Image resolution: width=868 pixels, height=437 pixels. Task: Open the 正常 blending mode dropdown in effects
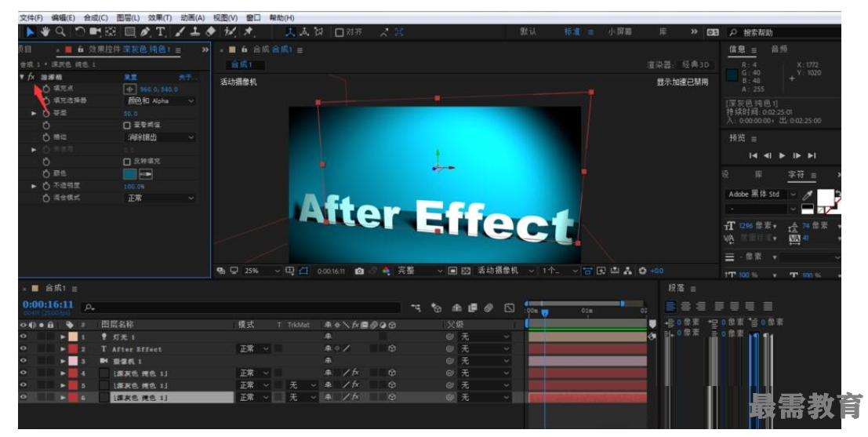pyautogui.click(x=161, y=198)
